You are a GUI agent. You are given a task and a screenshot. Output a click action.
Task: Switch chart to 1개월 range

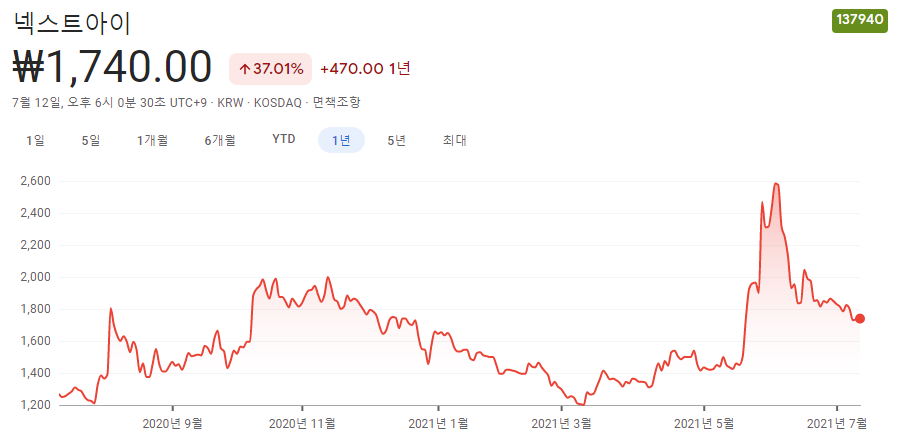152,140
